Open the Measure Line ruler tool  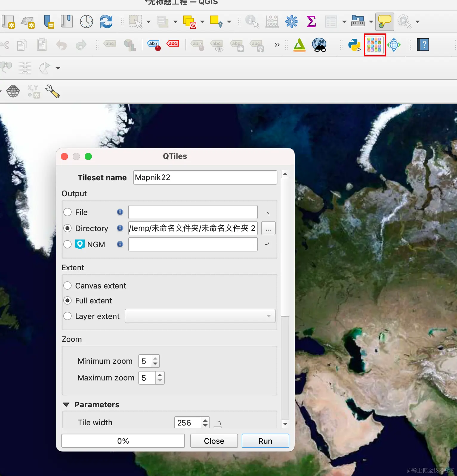point(358,22)
